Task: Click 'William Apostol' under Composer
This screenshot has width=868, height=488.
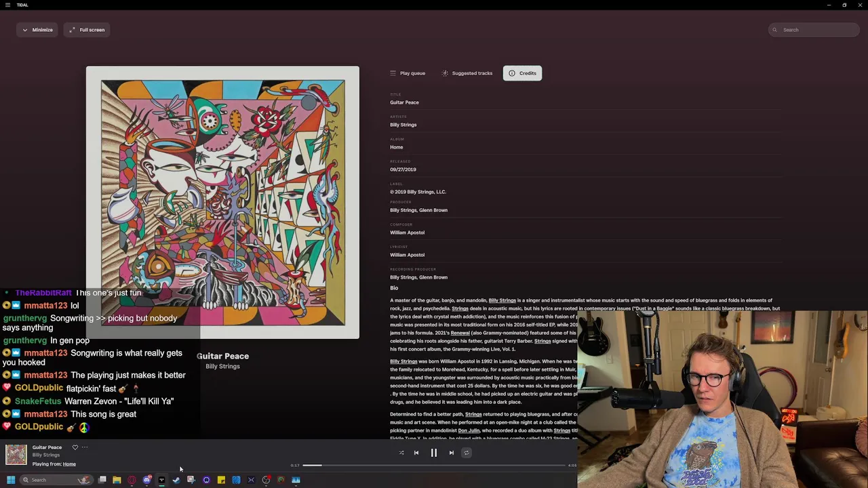Action: tap(407, 232)
